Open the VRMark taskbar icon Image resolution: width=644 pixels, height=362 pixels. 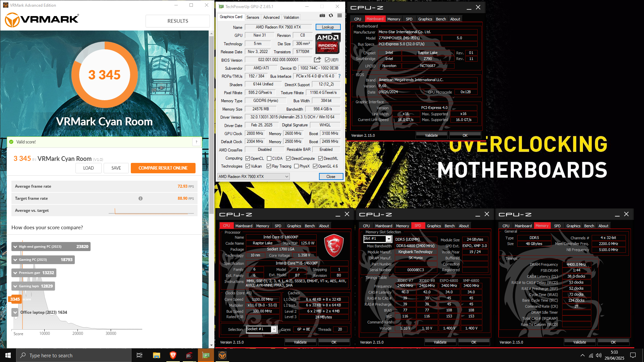pos(222,355)
